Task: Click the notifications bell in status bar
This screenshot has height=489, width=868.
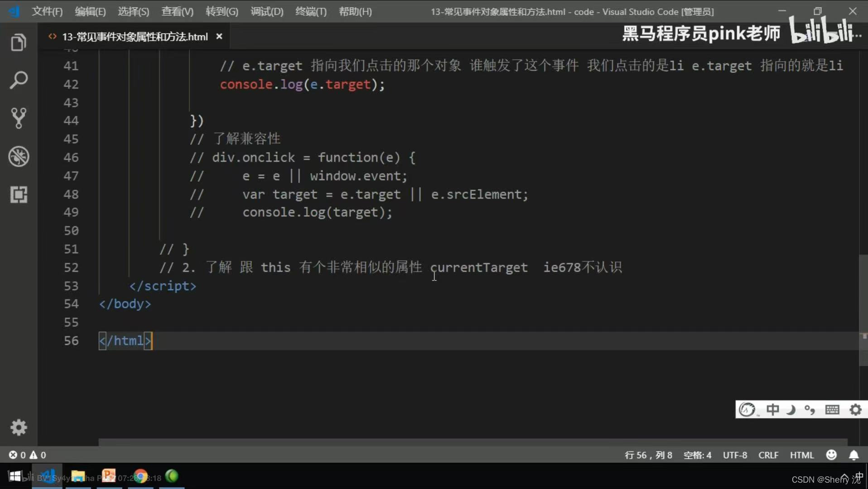Action: 854,455
